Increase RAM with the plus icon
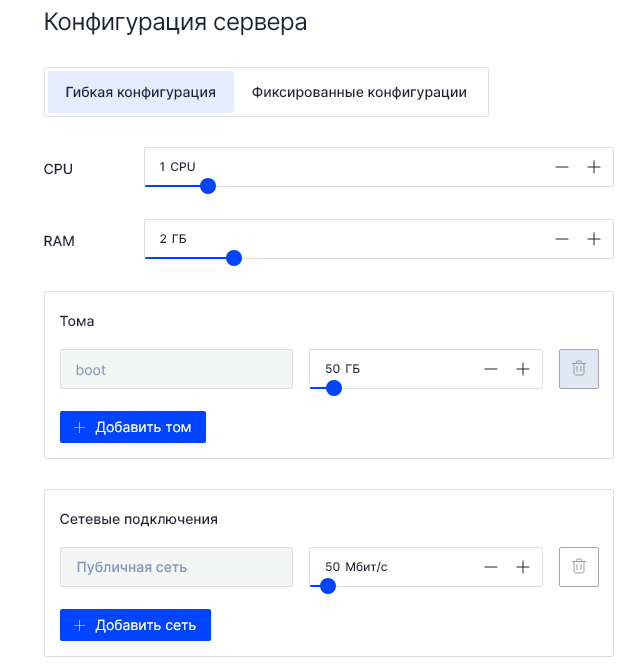Viewport: 640px width, 669px height. coord(593,239)
